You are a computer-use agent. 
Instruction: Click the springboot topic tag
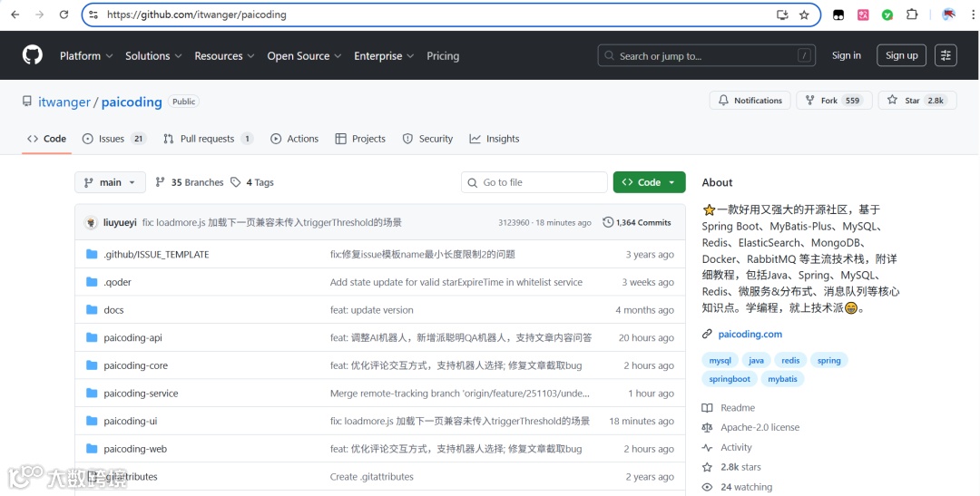(x=730, y=379)
